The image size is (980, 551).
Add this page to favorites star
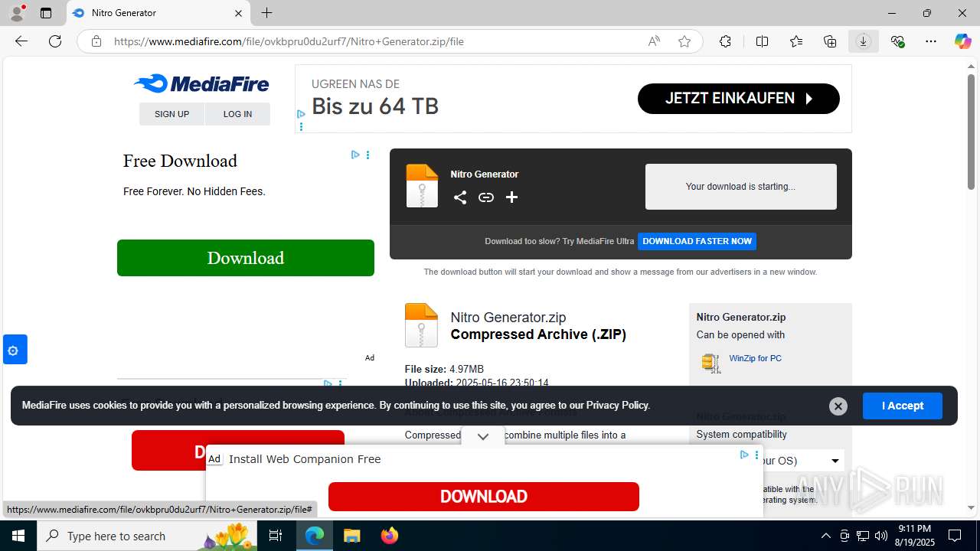(684, 41)
